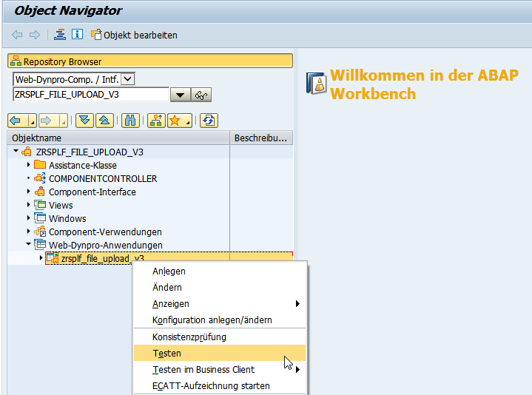Expand the Windows node
Screen dimensions: 532x395
point(29,218)
